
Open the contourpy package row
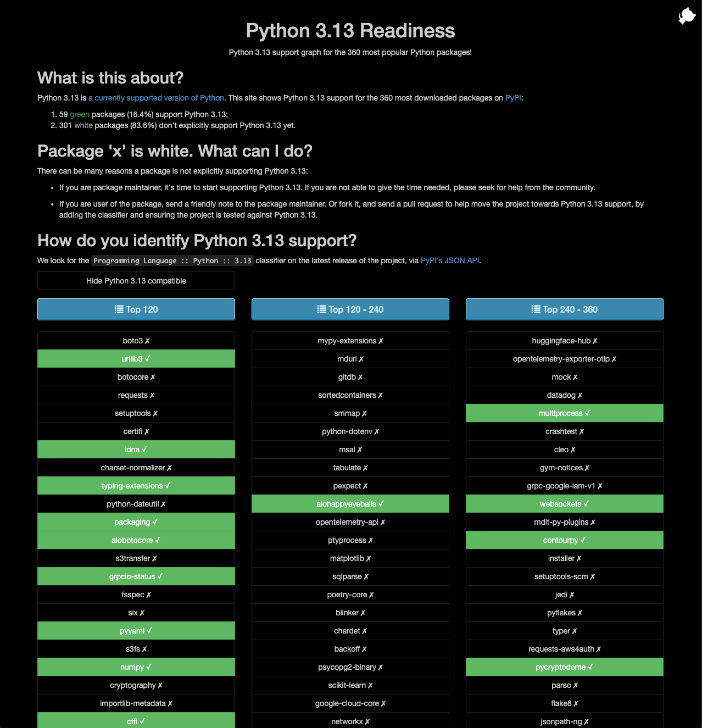pyautogui.click(x=565, y=540)
